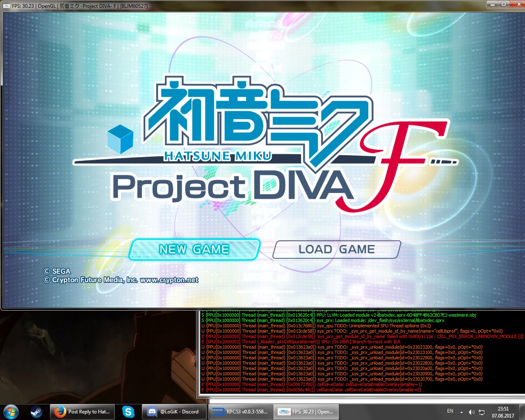Click the FPS 30.23 game window taskbar button

[x=306, y=412]
